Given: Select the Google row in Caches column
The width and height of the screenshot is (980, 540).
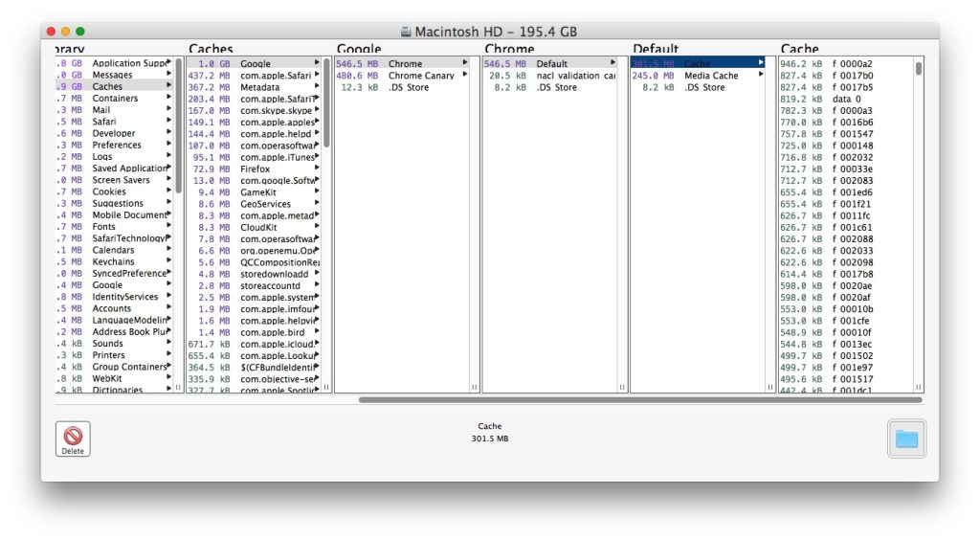Looking at the screenshot, I should pos(255,63).
